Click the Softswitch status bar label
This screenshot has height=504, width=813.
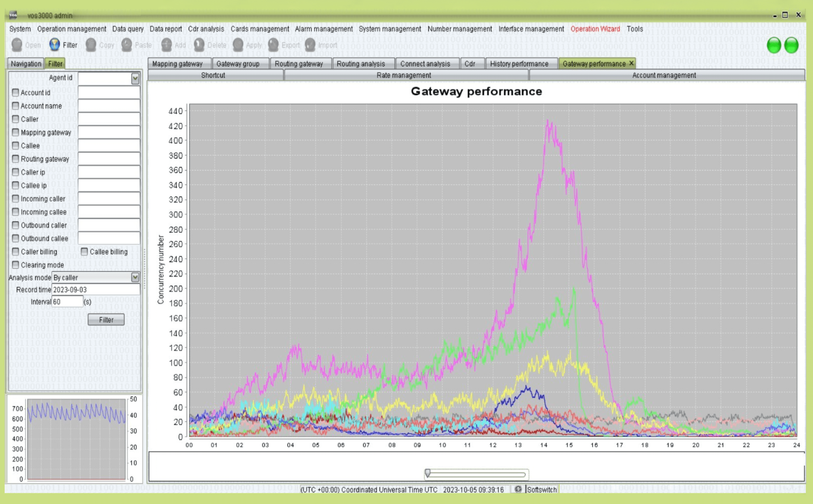(x=542, y=489)
